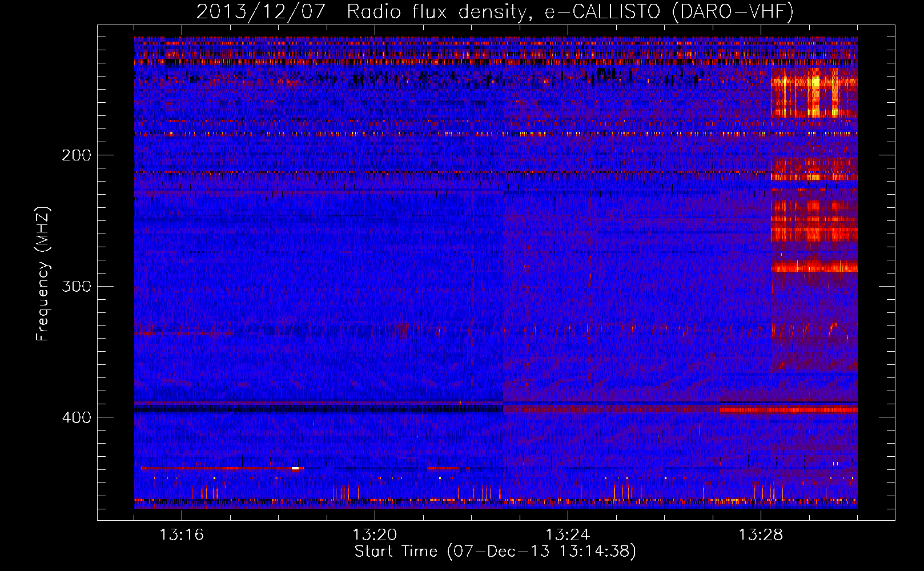Click the "13:28" time tick label

(761, 535)
